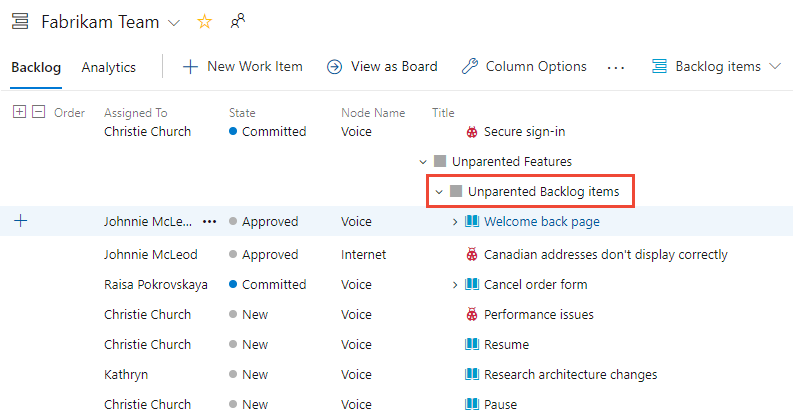Open the Backlog items level dropdown
The width and height of the screenshot is (793, 418).
coord(718,67)
